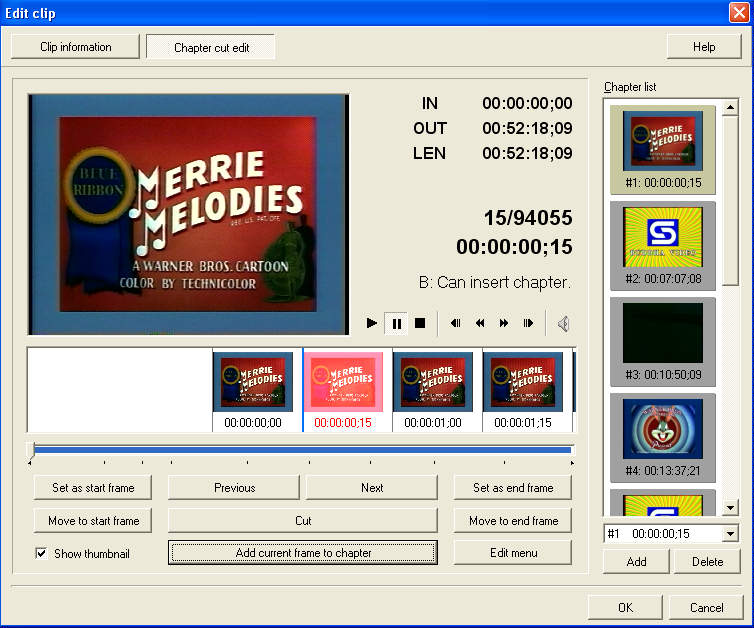Pause playback with the pause icon
Image resolution: width=754 pixels, height=628 pixels.
pyautogui.click(x=397, y=324)
